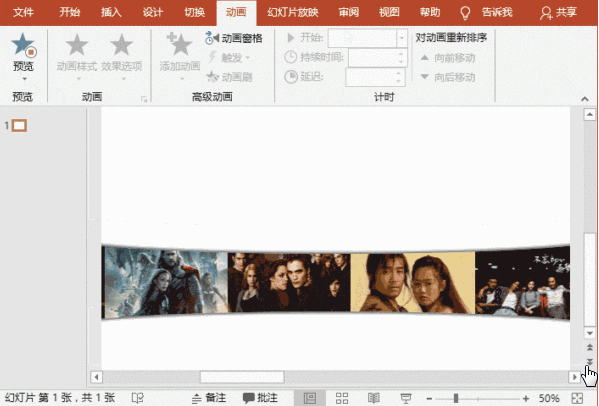599x406 pixels.
Task: Click the zoom in plus button
Action: pyautogui.click(x=526, y=399)
